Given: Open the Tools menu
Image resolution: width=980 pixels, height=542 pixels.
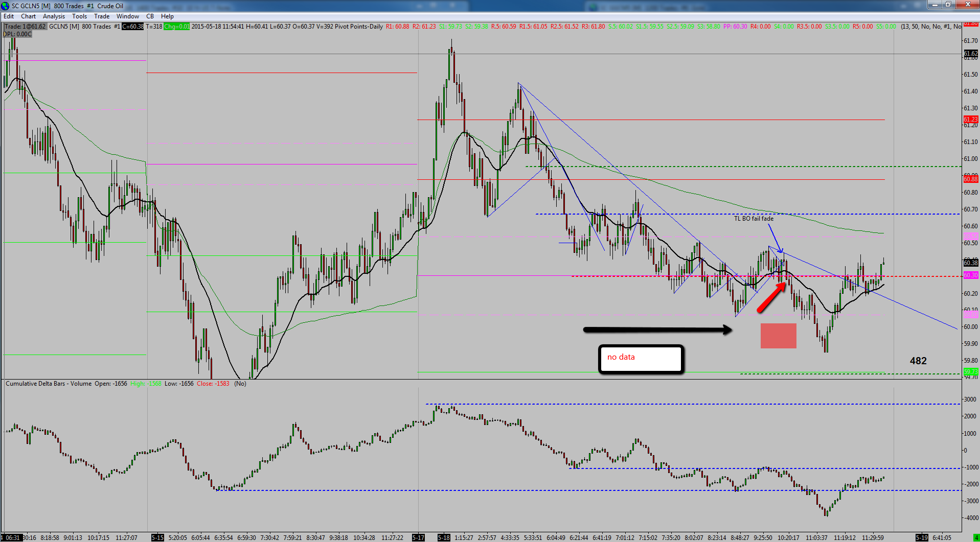Looking at the screenshot, I should (x=80, y=16).
